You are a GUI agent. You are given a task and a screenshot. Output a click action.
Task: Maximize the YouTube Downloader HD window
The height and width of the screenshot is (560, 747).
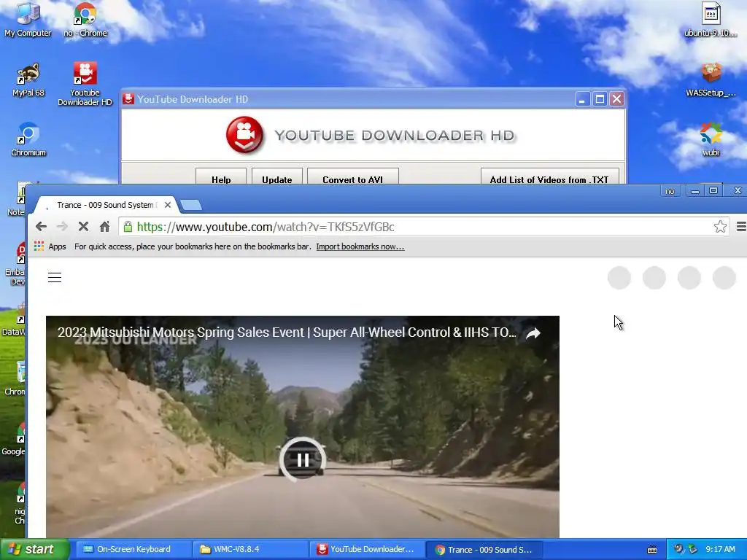click(x=600, y=99)
